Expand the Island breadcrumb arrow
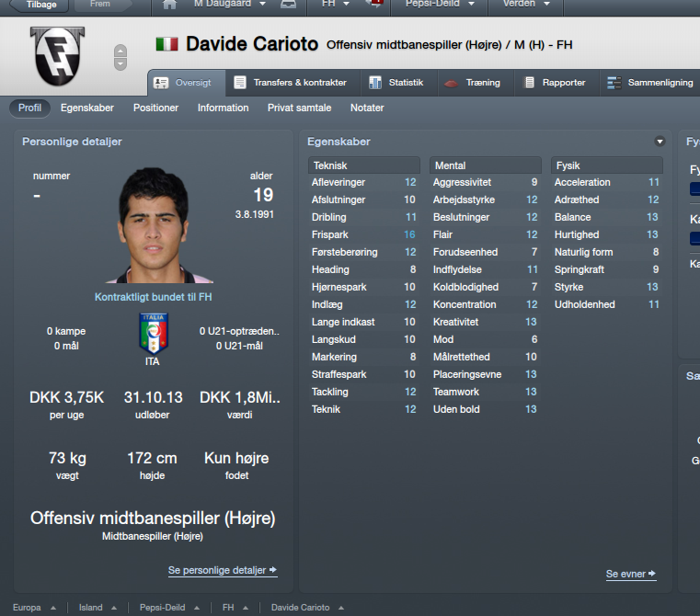The width and height of the screenshot is (700, 616). coord(114,608)
